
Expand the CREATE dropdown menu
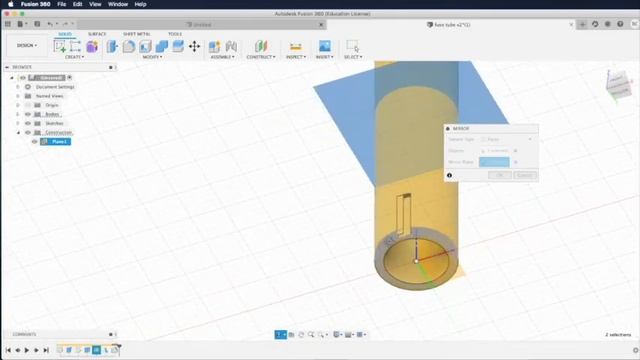pos(75,57)
